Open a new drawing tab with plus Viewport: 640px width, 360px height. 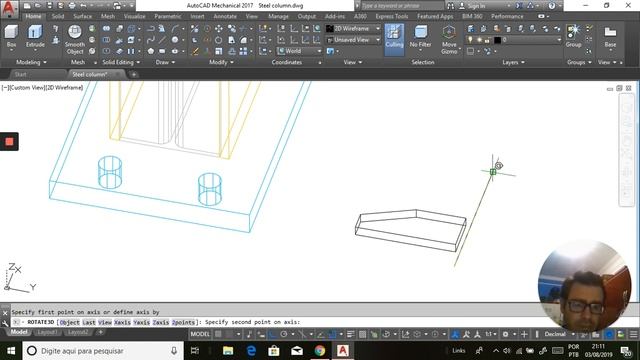coord(133,74)
